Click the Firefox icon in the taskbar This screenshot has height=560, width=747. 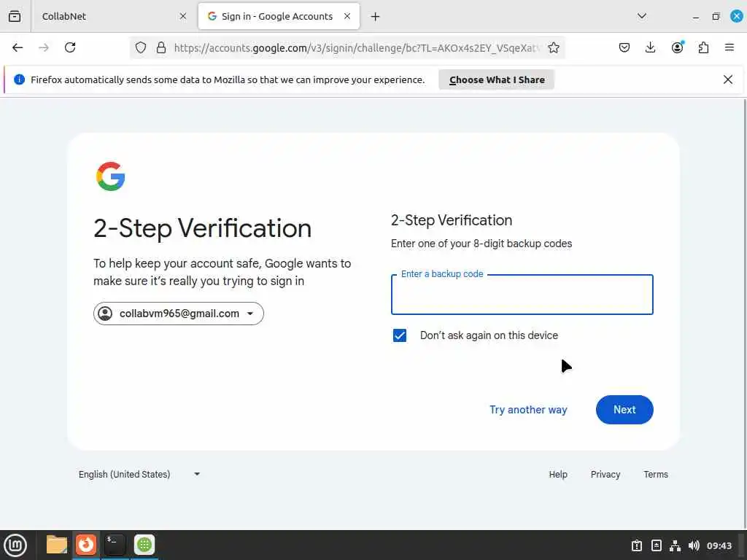tap(86, 545)
